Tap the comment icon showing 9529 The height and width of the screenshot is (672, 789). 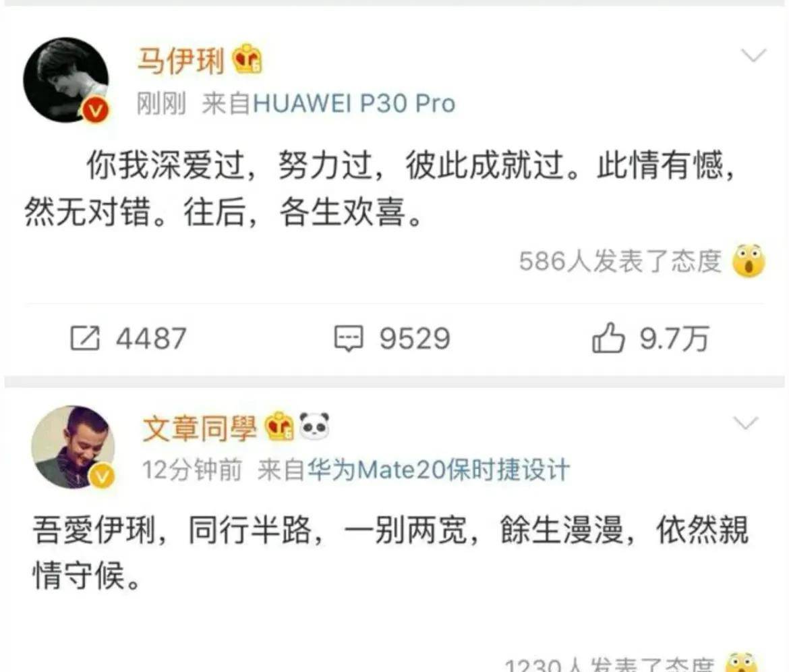coord(348,338)
